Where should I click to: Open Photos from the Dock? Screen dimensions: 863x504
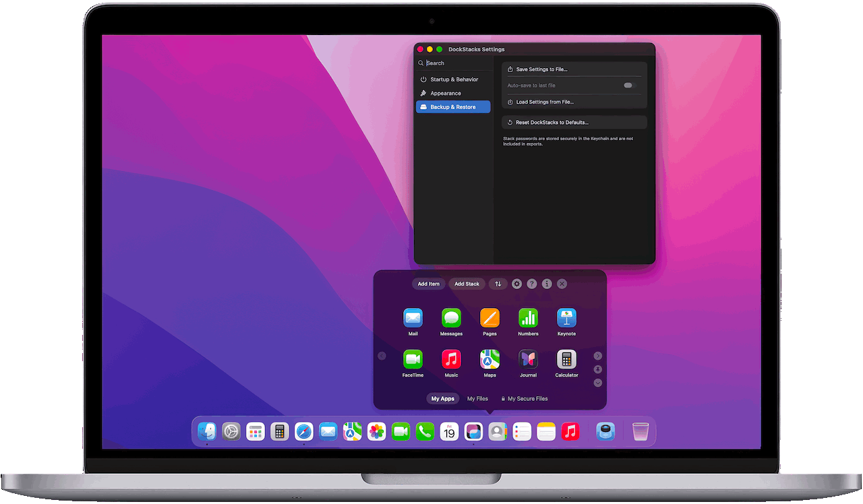[x=377, y=431]
